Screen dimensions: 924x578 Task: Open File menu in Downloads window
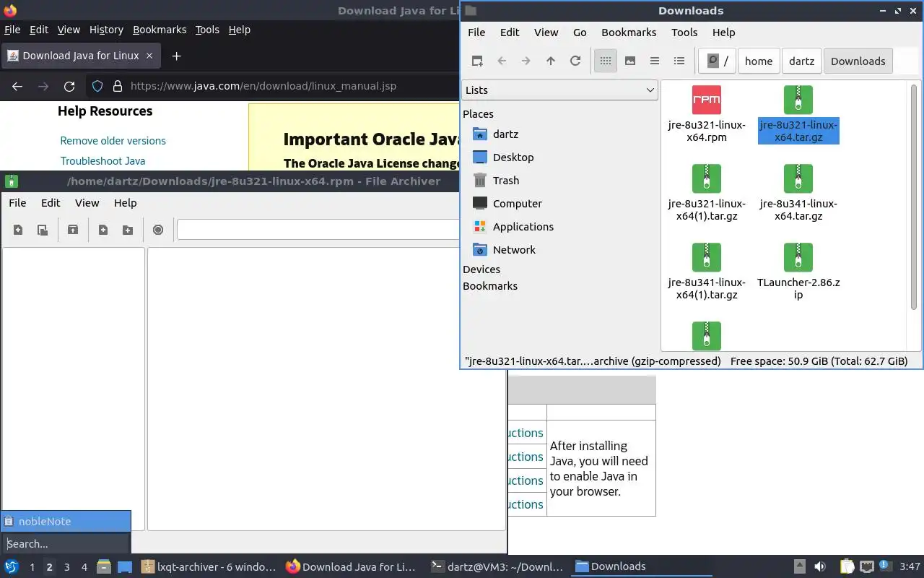tap(476, 33)
